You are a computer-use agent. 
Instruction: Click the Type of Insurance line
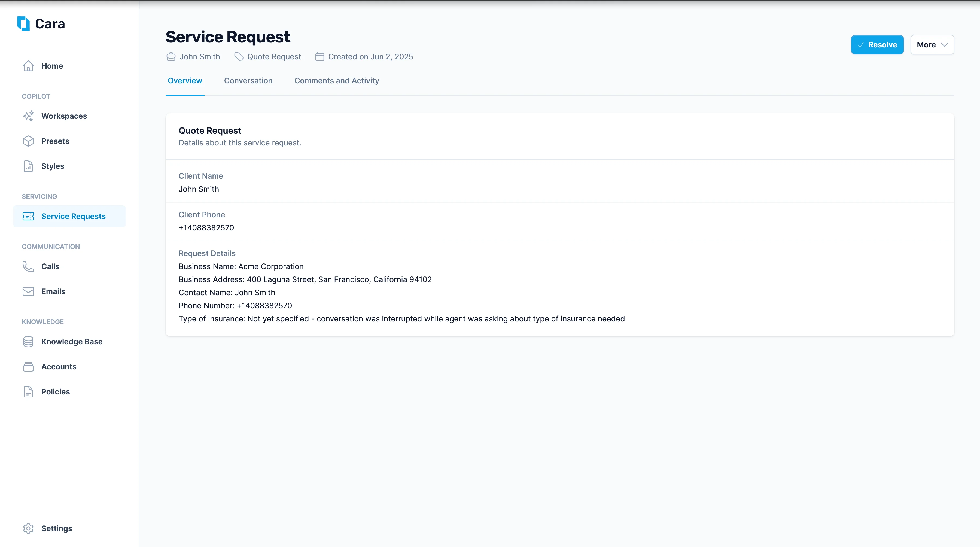[x=402, y=319]
